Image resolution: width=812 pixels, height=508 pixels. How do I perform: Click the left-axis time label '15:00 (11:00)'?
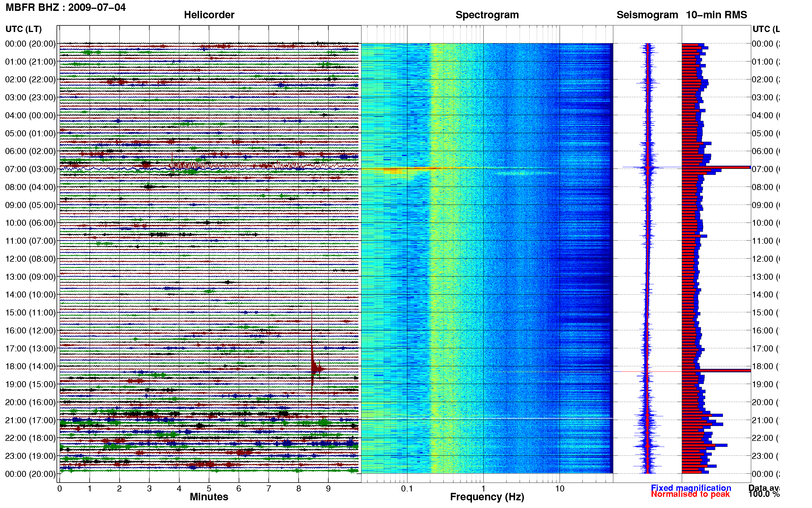coord(30,313)
